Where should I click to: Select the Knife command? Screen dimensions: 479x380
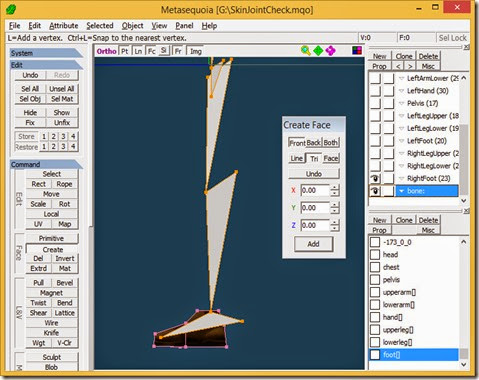[51, 333]
